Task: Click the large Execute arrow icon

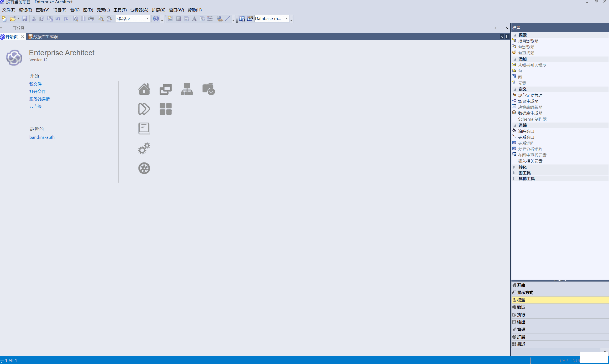Action: pyautogui.click(x=144, y=109)
